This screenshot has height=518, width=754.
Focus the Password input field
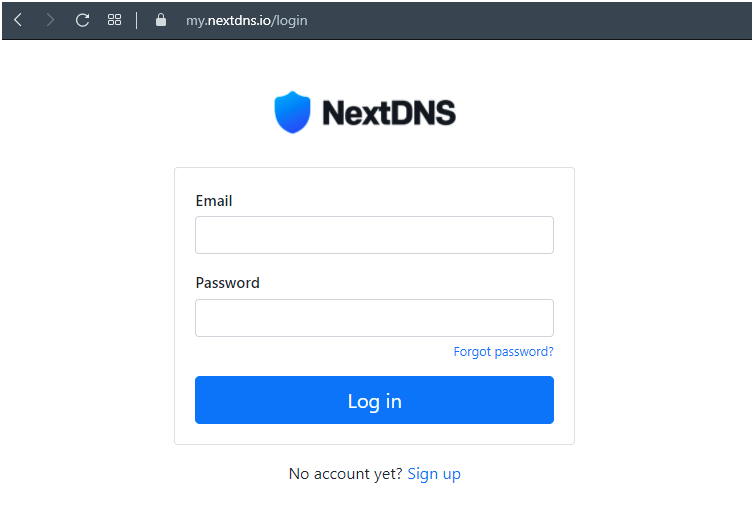374,318
